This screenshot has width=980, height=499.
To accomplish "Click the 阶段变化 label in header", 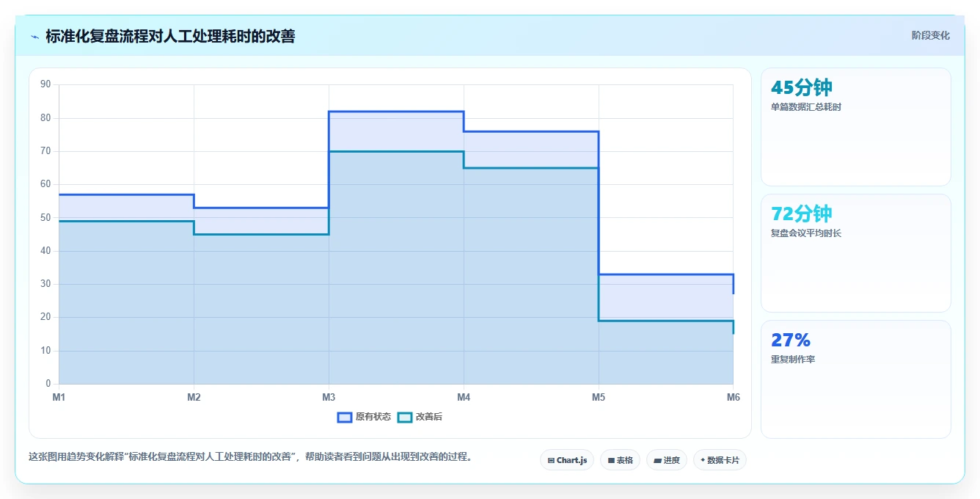I will coord(930,35).
